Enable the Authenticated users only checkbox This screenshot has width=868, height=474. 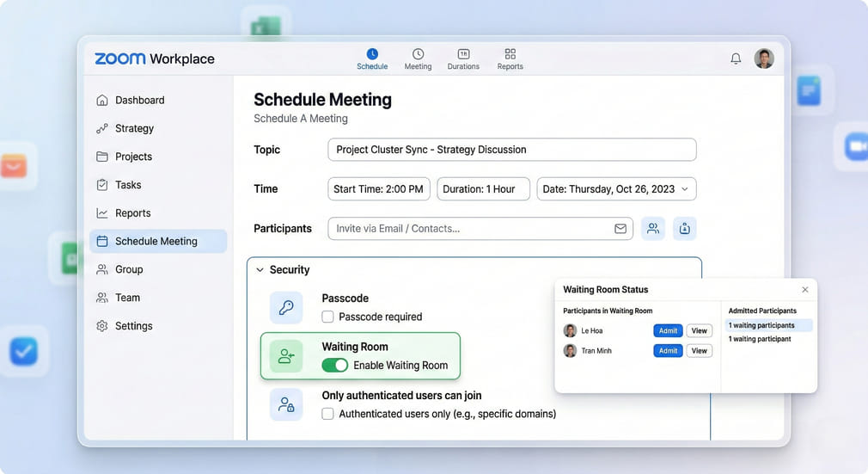[x=327, y=414]
